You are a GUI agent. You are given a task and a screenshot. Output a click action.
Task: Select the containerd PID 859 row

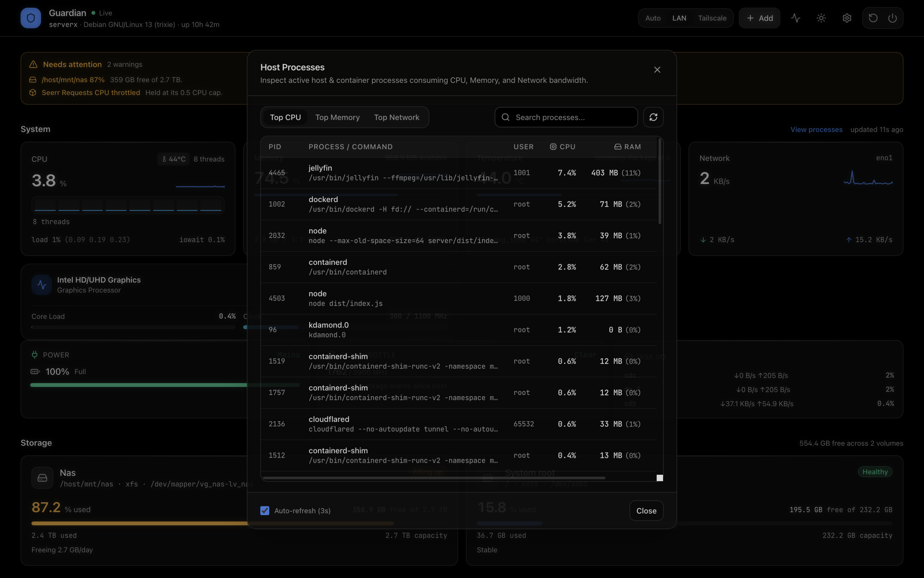[458, 267]
